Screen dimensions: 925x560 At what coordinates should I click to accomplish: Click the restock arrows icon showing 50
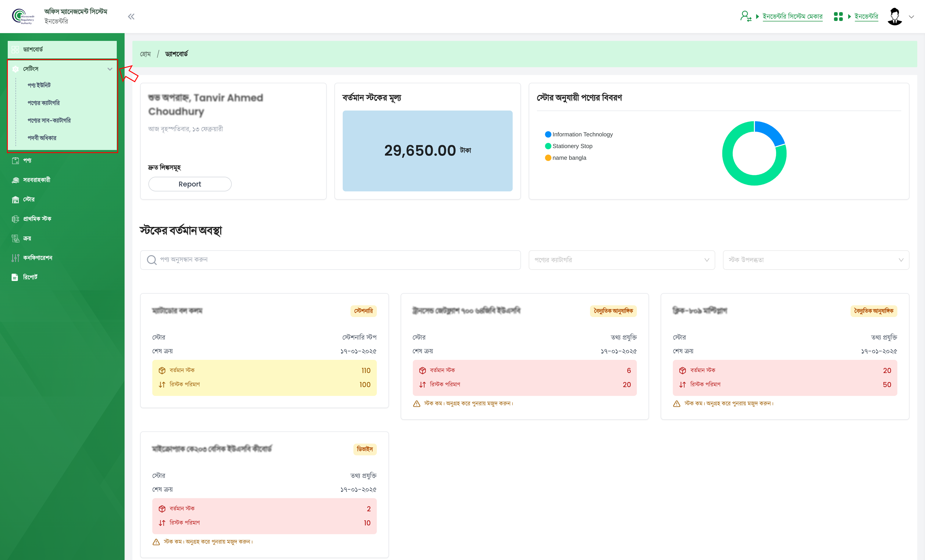coord(682,385)
